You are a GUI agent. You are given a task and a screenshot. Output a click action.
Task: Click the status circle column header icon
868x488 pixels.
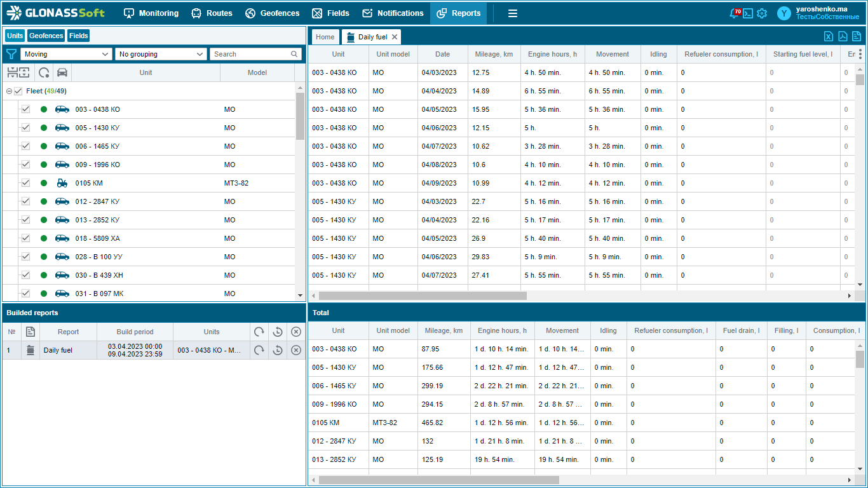coord(44,72)
